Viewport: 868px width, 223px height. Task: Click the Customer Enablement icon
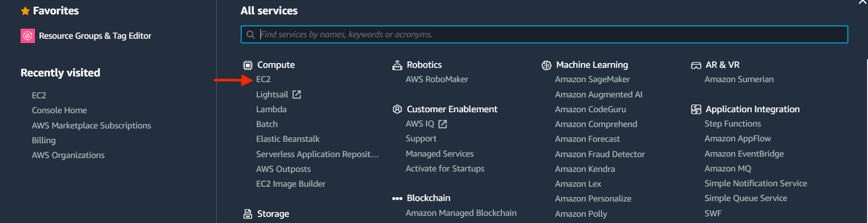pos(397,109)
